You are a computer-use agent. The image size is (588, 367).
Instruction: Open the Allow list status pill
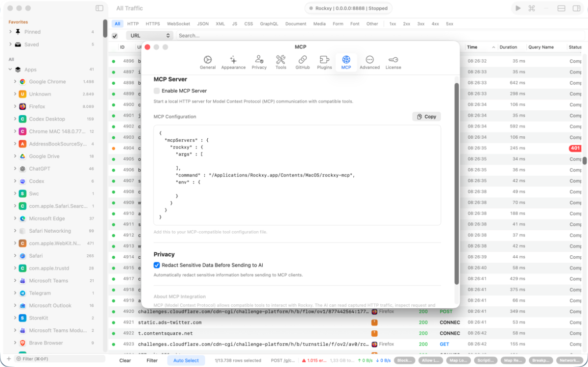click(x=431, y=361)
